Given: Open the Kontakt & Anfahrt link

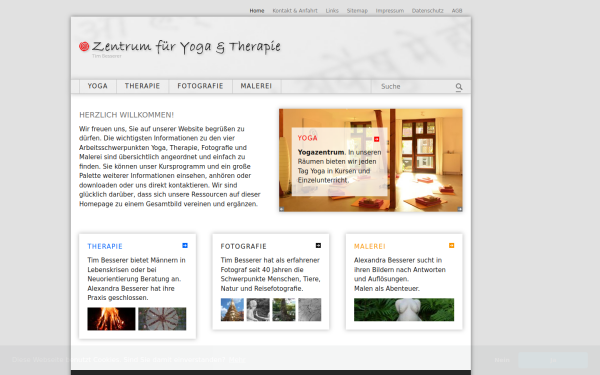Looking at the screenshot, I should click(x=295, y=11).
